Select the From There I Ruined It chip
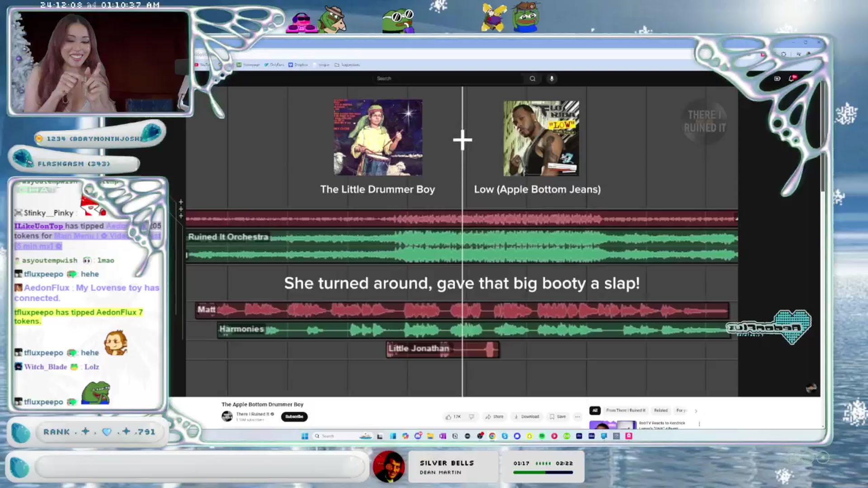 626,410
